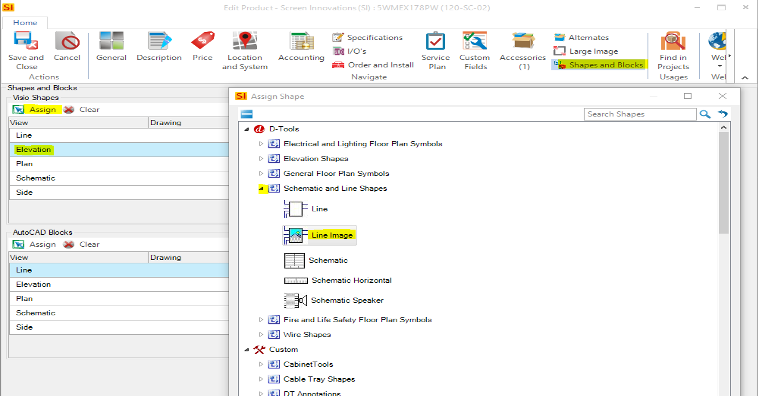The height and width of the screenshot is (396, 758).
Task: Click Clear under Visio Shapes
Action: coord(82,109)
